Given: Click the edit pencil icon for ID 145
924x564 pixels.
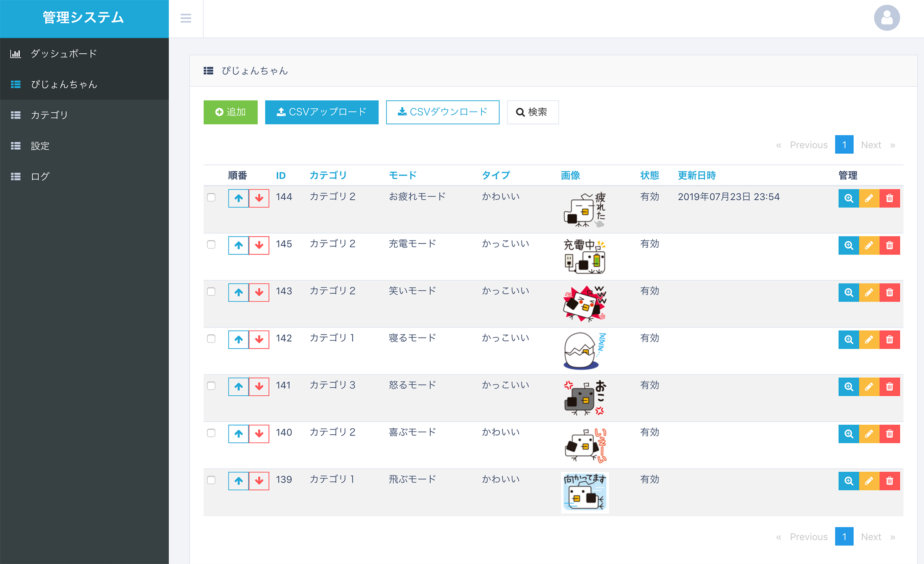Looking at the screenshot, I should point(869,245).
